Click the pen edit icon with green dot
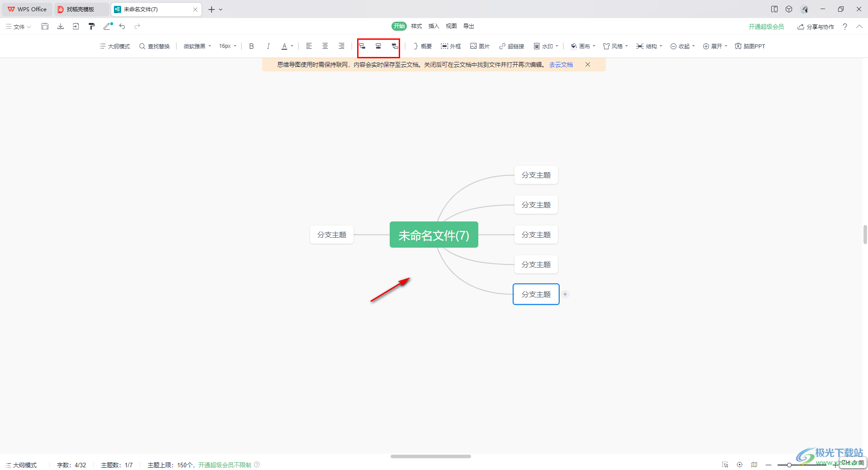The image size is (868, 470). tap(108, 26)
